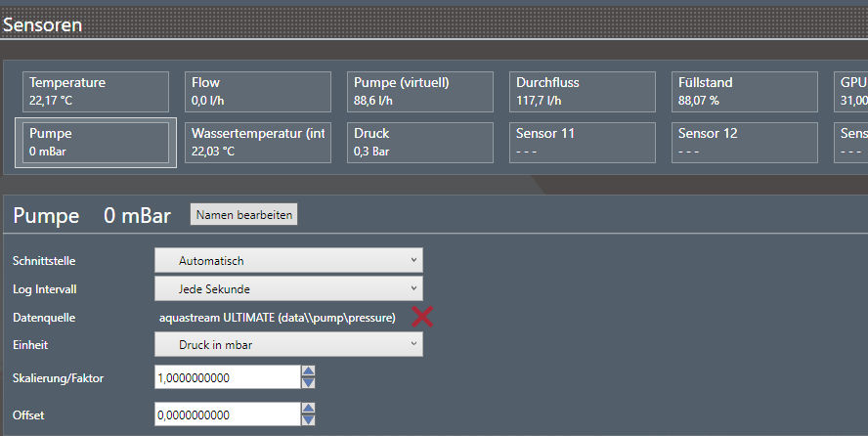
Task: Select the Pumpe 0 mBar sensor tile
Action: pyautogui.click(x=96, y=142)
